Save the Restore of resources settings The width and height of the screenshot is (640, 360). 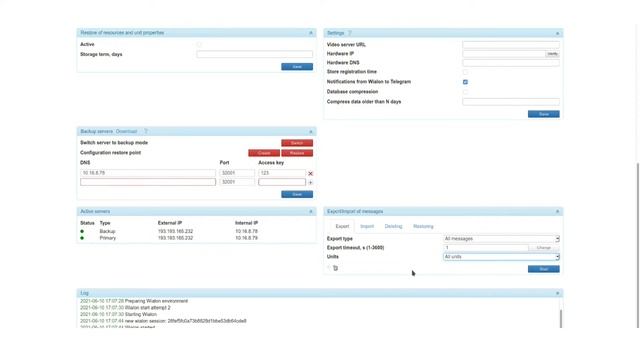(297, 67)
